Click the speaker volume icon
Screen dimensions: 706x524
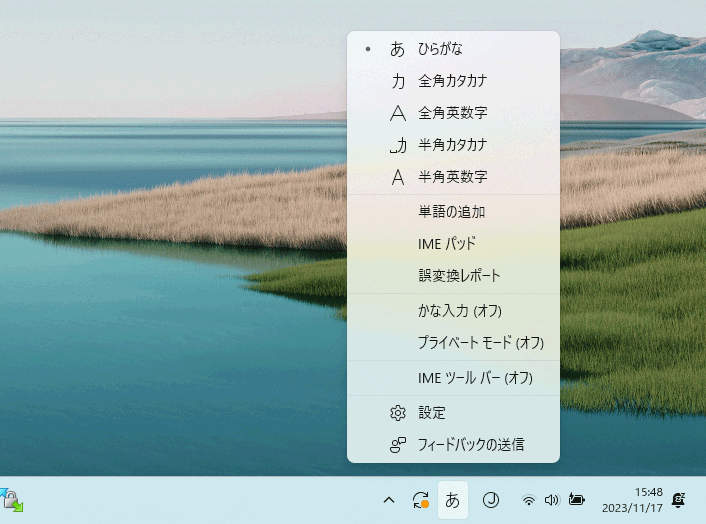click(x=551, y=500)
